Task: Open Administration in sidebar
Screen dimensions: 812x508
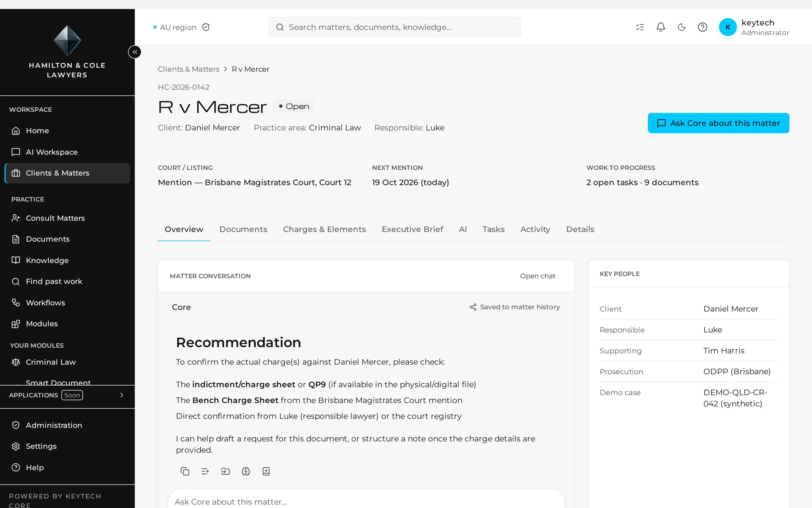Action: (67, 425)
